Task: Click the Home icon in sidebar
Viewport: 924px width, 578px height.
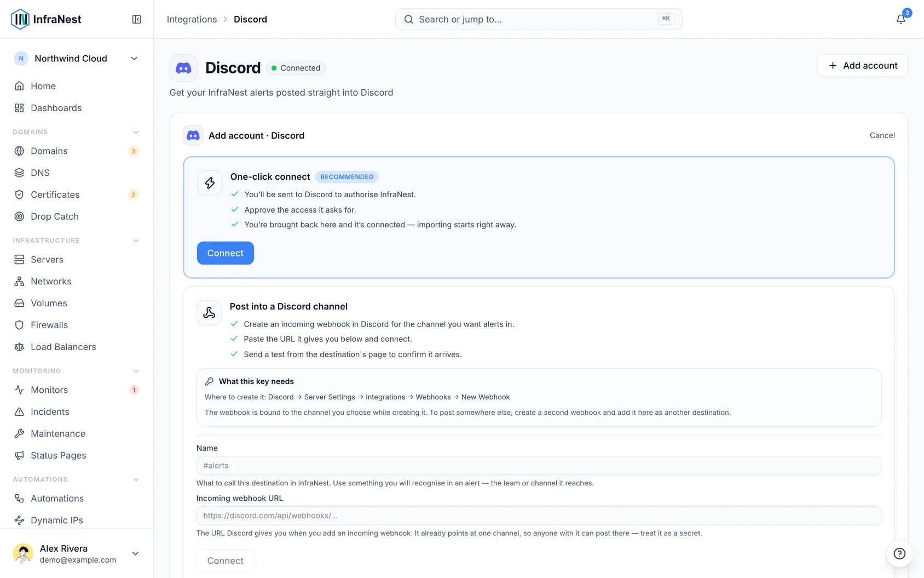Action: 19,86
